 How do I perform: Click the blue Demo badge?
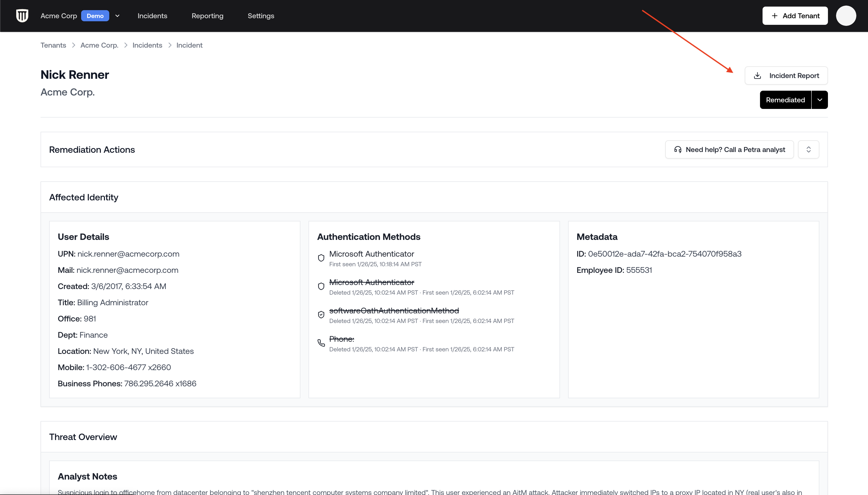click(x=95, y=16)
